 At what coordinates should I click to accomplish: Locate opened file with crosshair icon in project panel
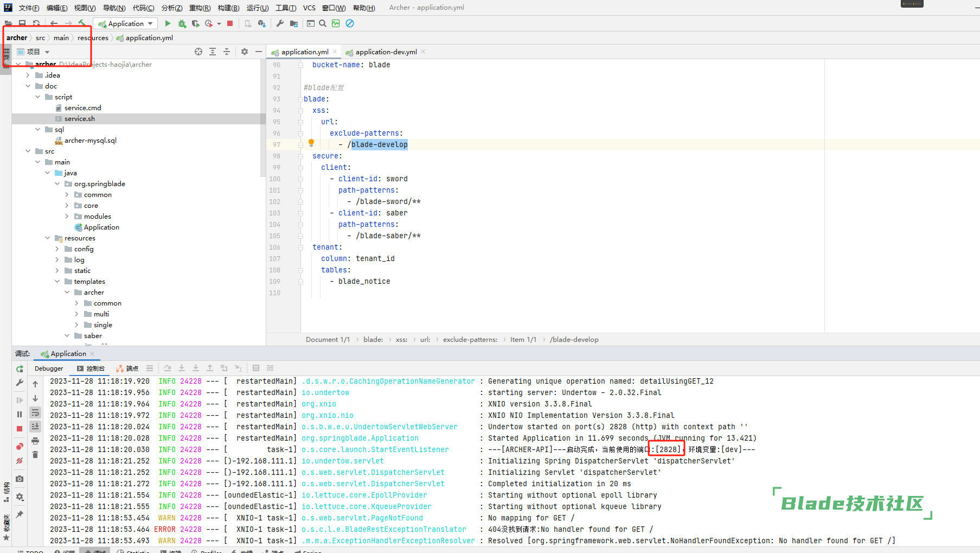coord(198,52)
